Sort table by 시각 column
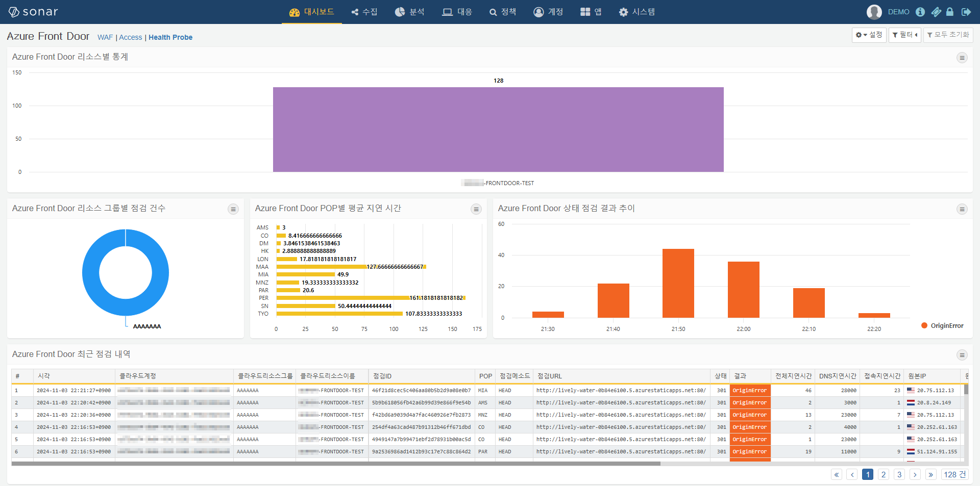The height and width of the screenshot is (486, 980). click(73, 376)
